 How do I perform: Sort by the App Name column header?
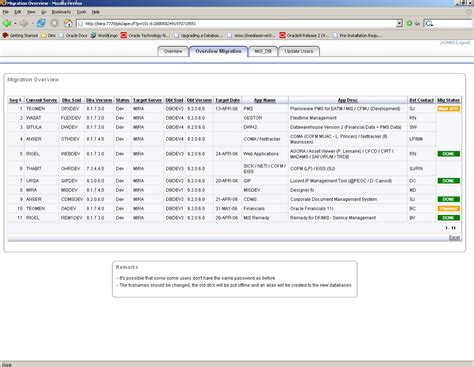tap(265, 100)
